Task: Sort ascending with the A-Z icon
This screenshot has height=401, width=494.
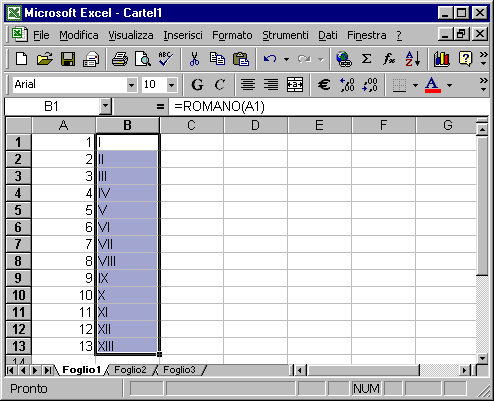Action: [x=412, y=59]
